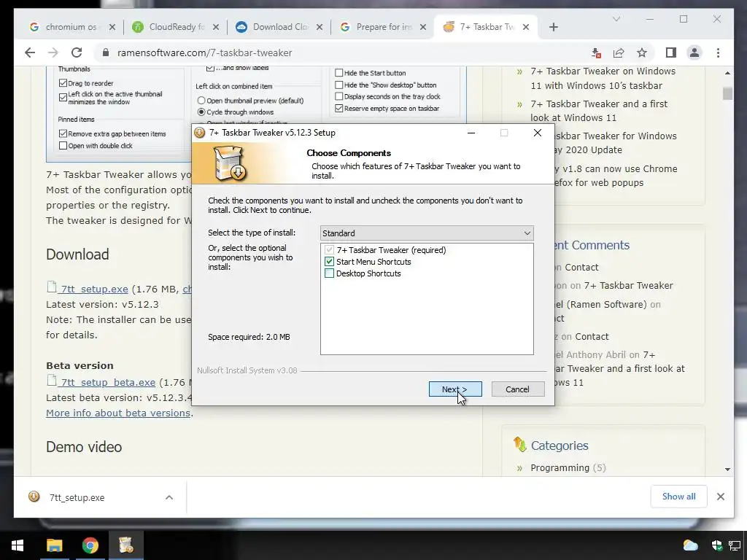Close the CloudReady tab
This screenshot has width=747, height=560.
point(216,27)
